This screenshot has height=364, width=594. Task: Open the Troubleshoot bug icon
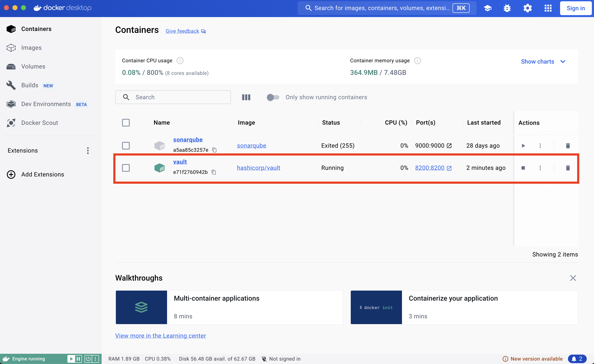507,8
